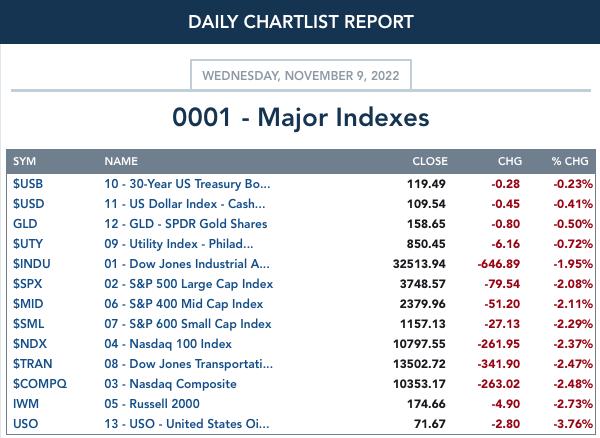
Task: Sort by the CLOSE column header
Action: [x=430, y=161]
